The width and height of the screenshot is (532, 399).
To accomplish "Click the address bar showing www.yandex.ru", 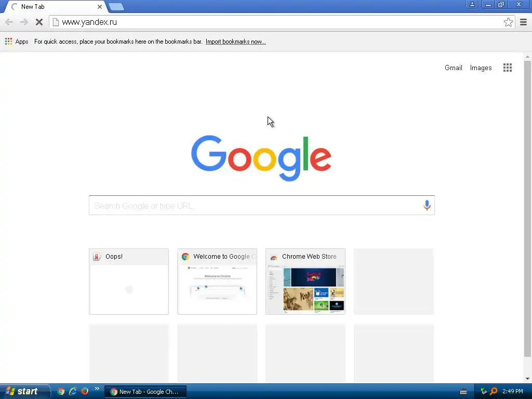I will pyautogui.click(x=282, y=22).
